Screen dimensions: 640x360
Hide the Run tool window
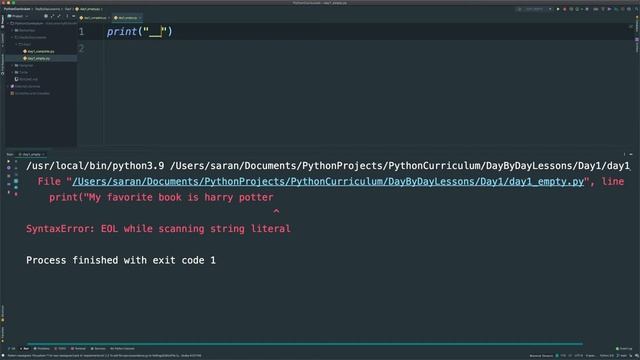click(x=631, y=154)
